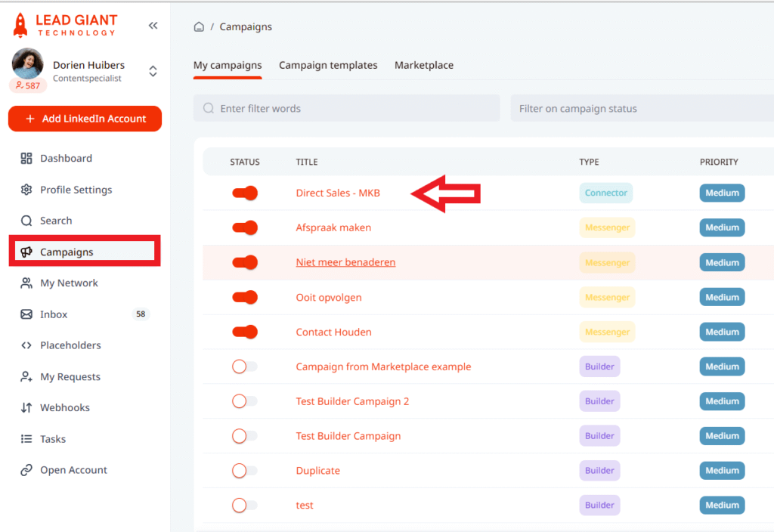Enable the Test Builder Campaign 2 toggle

click(x=244, y=401)
